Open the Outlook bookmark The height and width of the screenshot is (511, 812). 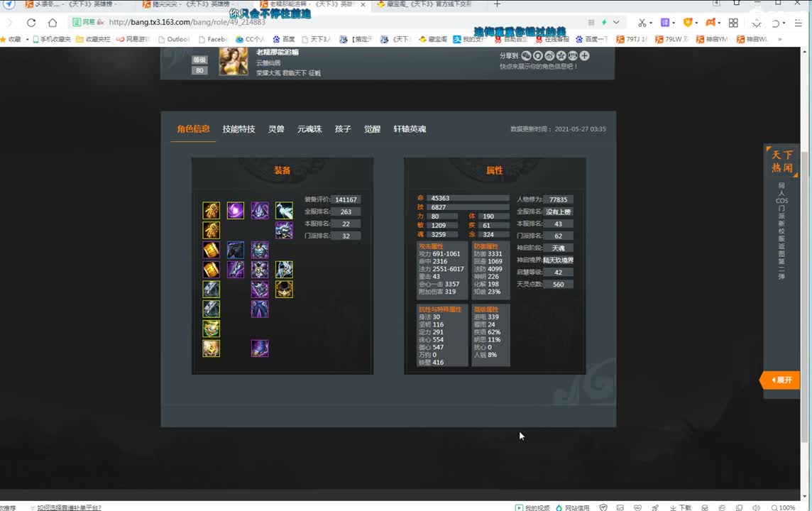point(174,39)
